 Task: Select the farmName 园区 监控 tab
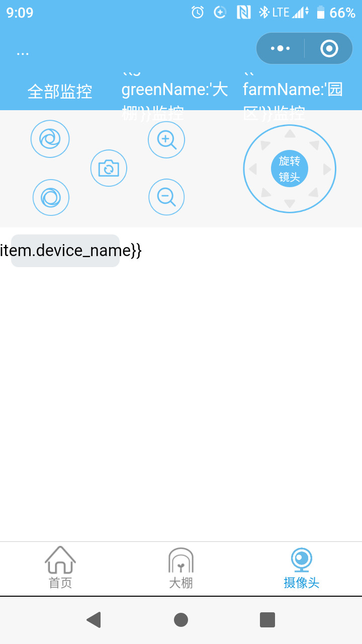point(293,92)
